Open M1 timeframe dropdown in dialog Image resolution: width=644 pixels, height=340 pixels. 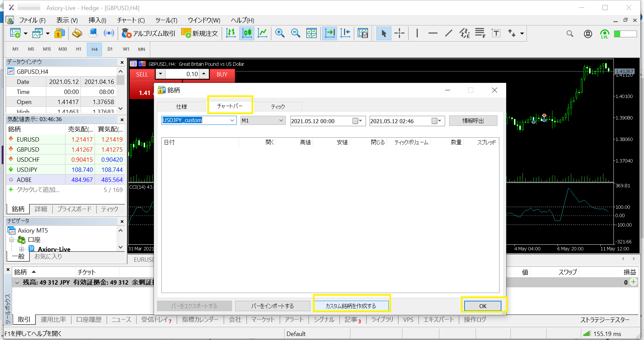[x=281, y=120]
